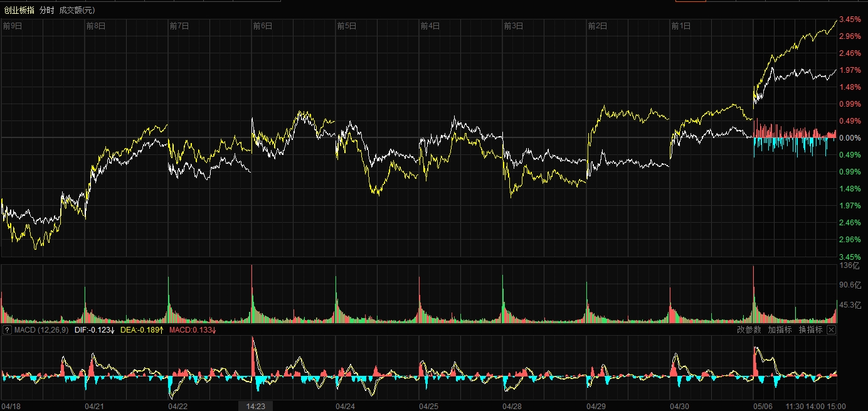The width and height of the screenshot is (868, 411).
Task: Click the highlighted 14:23 time cursor label
Action: click(257, 406)
